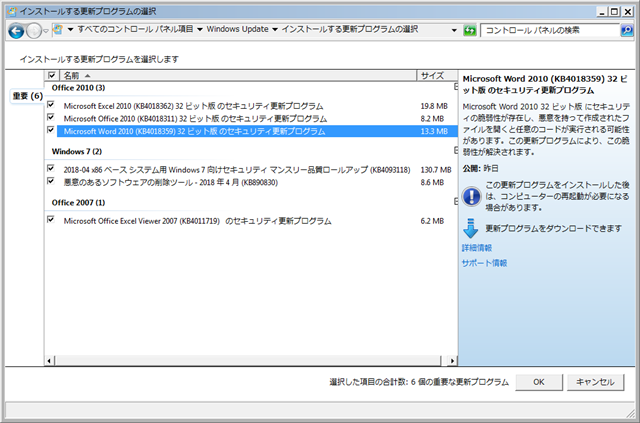640x423 pixels.
Task: Click すべてのコントロール パネル項目 breadcrumb
Action: (135, 29)
